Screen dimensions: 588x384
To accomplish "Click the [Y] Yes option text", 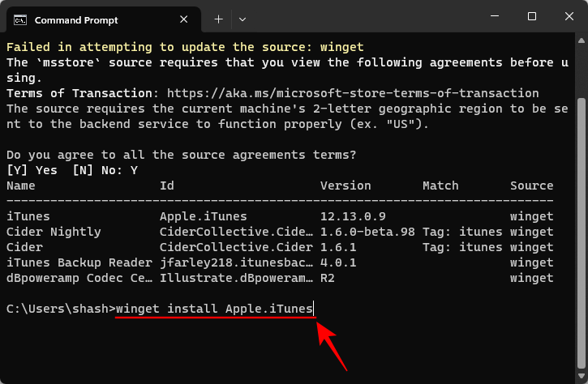I will (32, 171).
